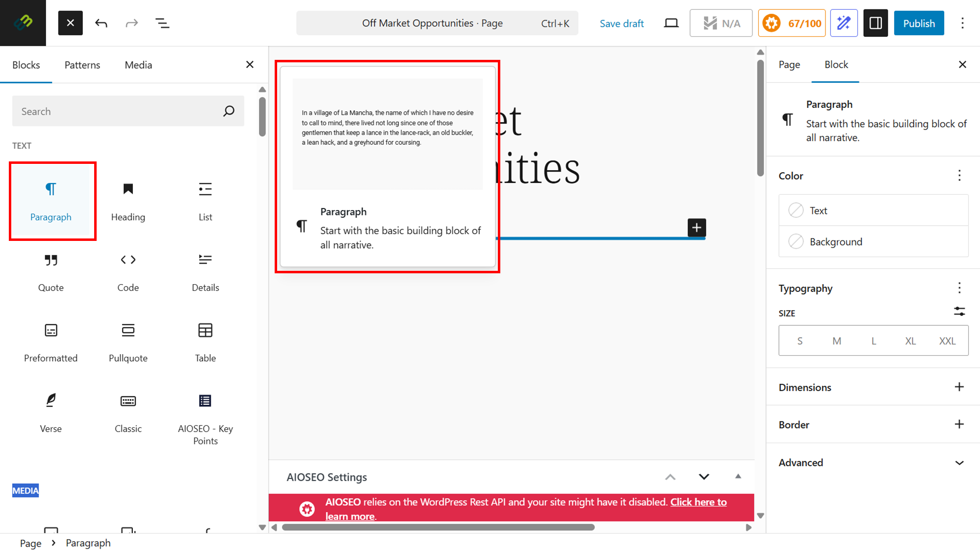Undo the last change
The image size is (980, 551).
pyautogui.click(x=101, y=23)
